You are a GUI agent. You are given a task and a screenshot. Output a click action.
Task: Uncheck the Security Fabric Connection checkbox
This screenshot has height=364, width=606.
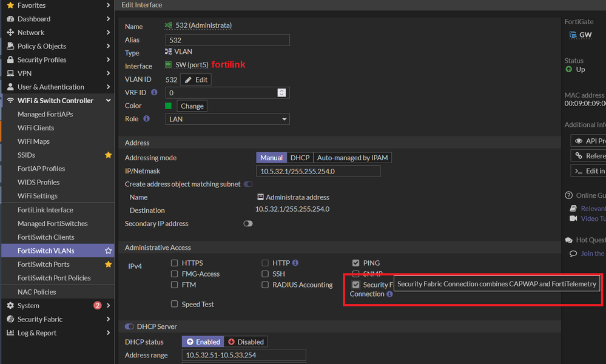coord(356,285)
